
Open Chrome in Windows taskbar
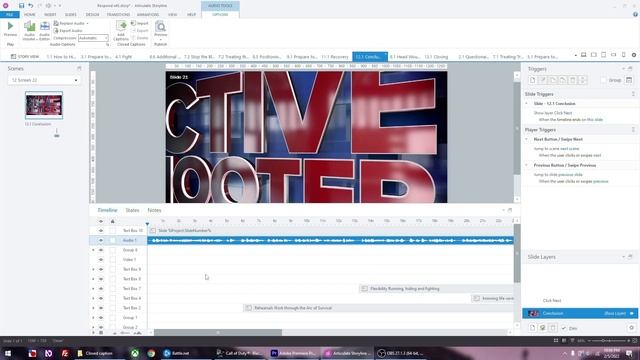pyautogui.click(x=151, y=353)
